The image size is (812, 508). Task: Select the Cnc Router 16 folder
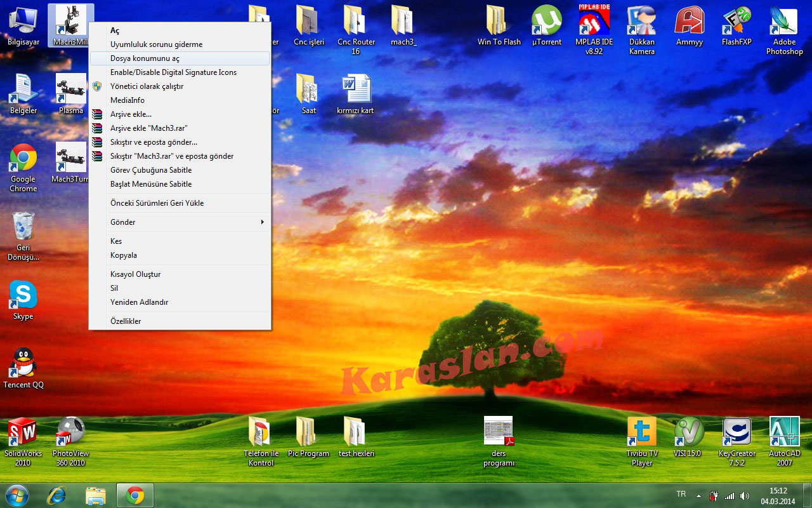[x=356, y=30]
